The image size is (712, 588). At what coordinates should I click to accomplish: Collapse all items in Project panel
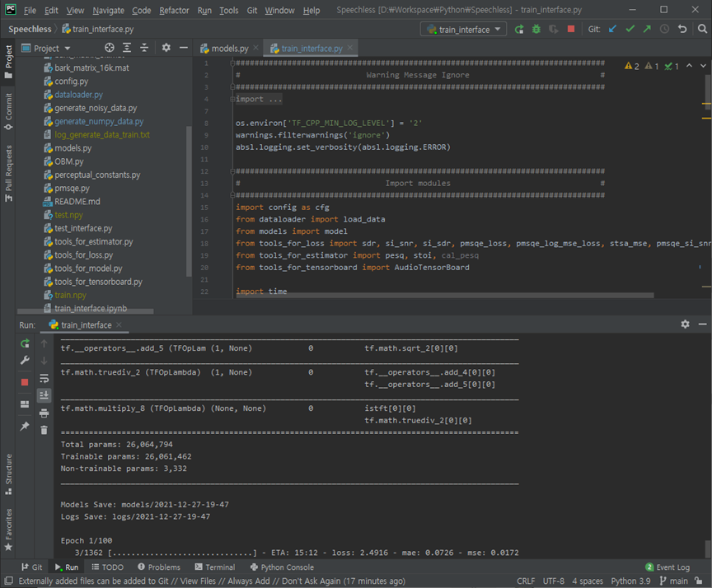[x=144, y=48]
